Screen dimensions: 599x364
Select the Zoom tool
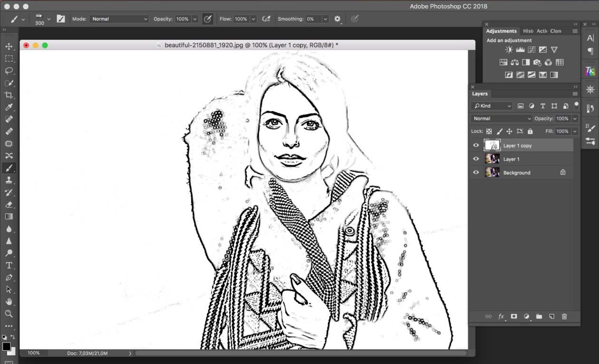click(x=9, y=314)
